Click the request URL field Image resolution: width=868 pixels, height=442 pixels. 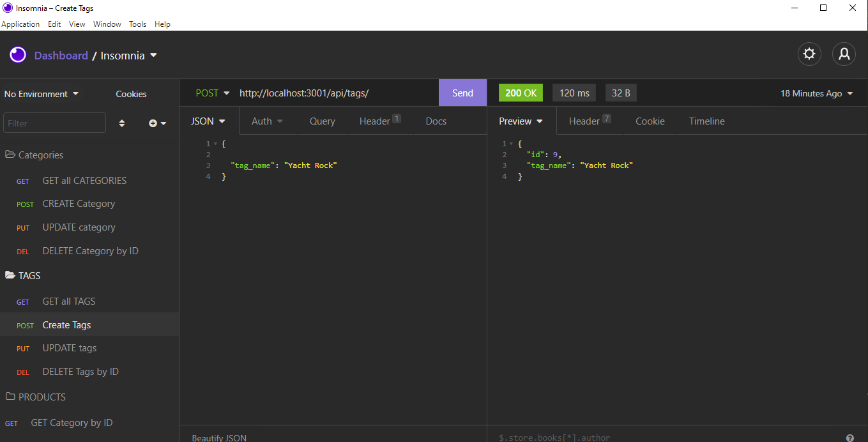click(x=335, y=93)
